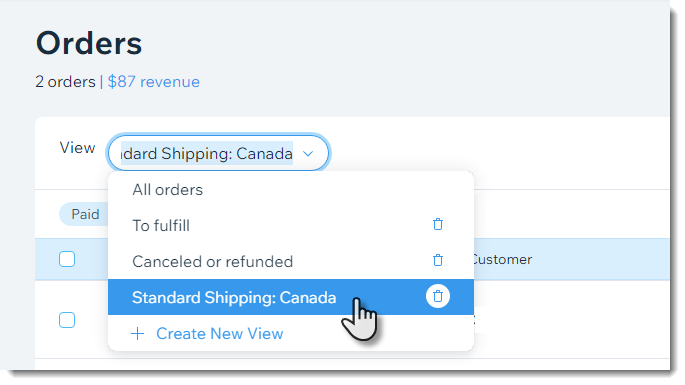Collapse the View dropdown using its chevron
The image size is (685, 385).
(x=308, y=154)
